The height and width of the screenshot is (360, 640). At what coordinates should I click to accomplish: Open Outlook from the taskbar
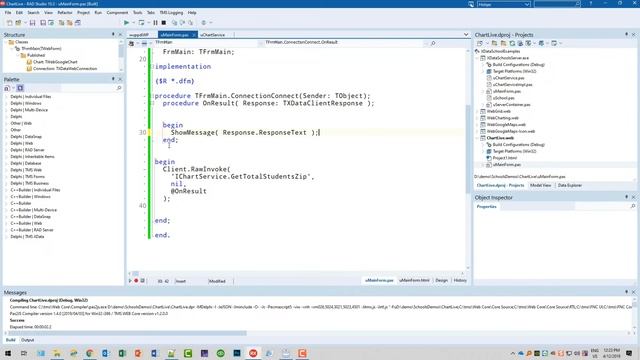pyautogui.click(x=106, y=353)
